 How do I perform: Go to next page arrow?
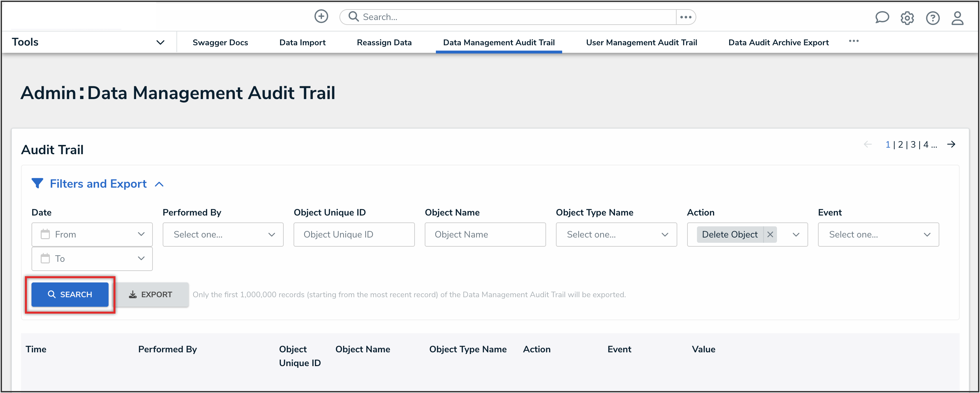pos(951,144)
